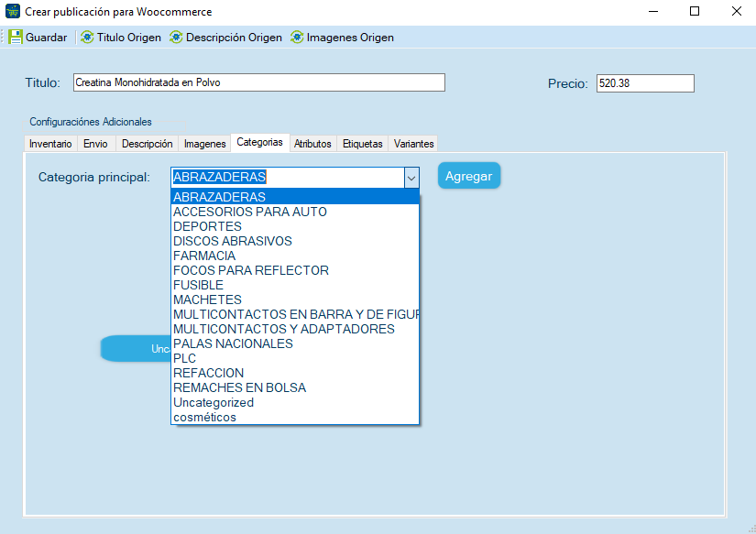Click the Imagenes Origen gear icon
Image resolution: width=756 pixels, height=534 pixels.
point(297,38)
